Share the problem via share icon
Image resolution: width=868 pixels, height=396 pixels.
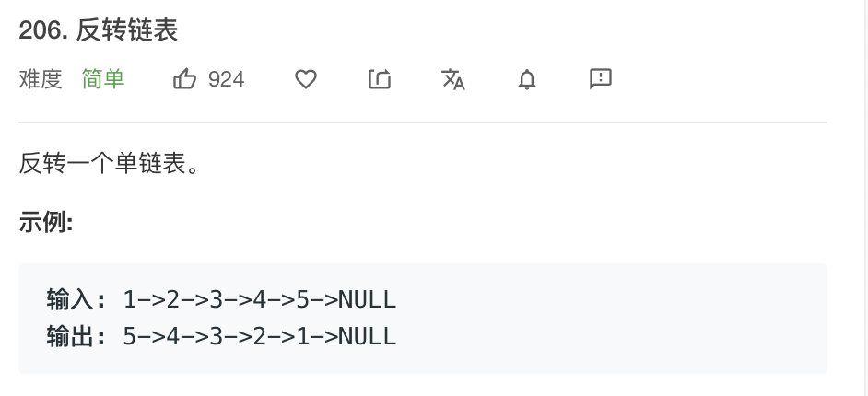click(x=380, y=79)
